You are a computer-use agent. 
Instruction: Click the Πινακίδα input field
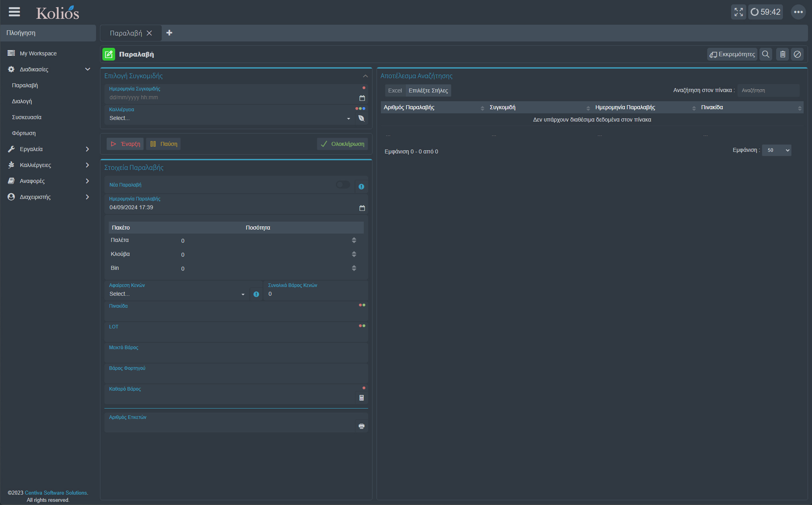point(236,311)
